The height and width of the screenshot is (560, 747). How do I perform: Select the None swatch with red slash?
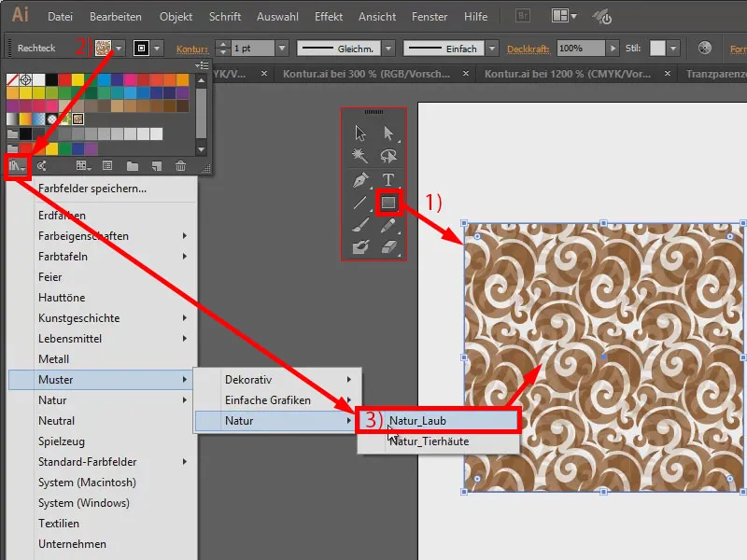(12, 79)
